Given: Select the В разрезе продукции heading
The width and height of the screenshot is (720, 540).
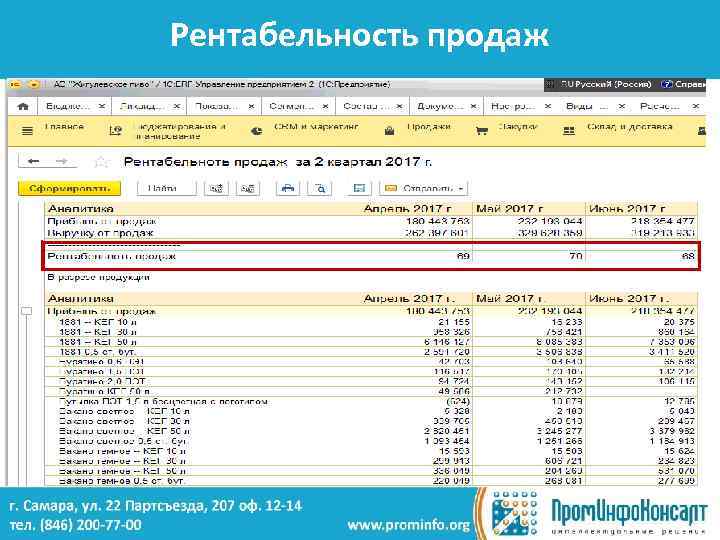Looking at the screenshot, I should (x=98, y=277).
